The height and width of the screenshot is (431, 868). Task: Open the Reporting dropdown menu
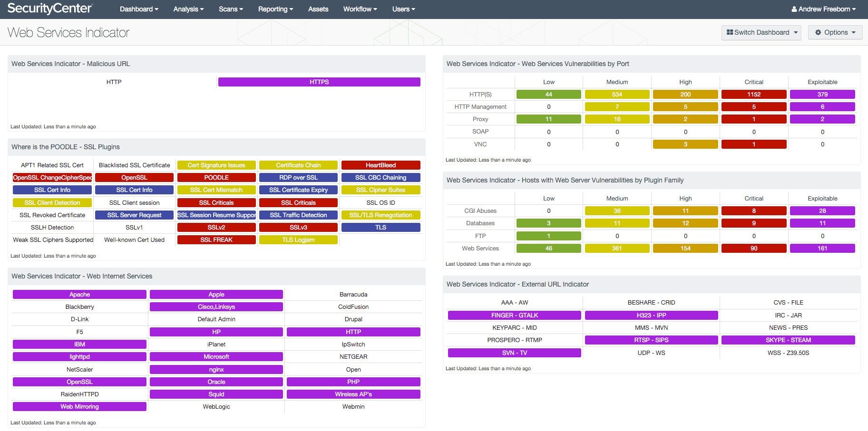[x=275, y=9]
